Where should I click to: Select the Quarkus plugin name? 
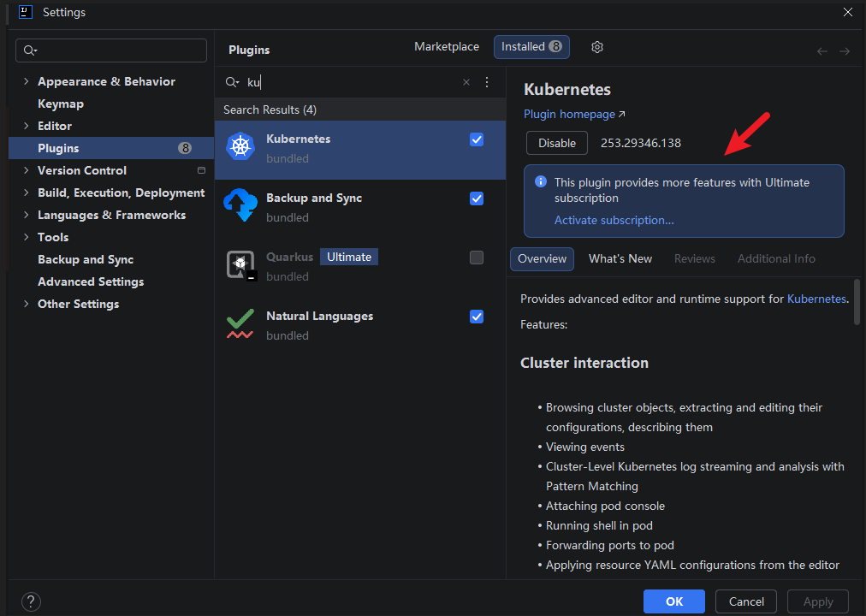pos(289,258)
